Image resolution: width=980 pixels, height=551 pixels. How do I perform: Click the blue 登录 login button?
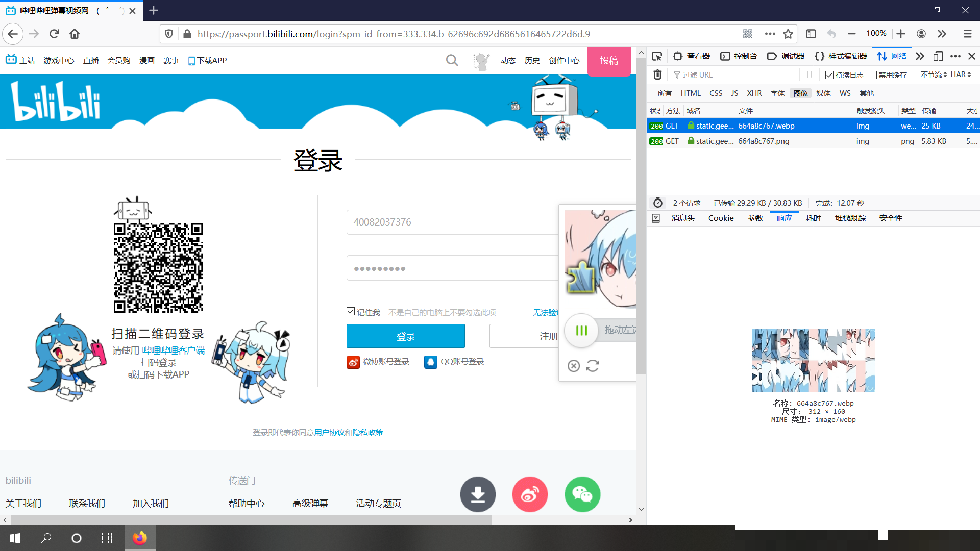(x=406, y=336)
